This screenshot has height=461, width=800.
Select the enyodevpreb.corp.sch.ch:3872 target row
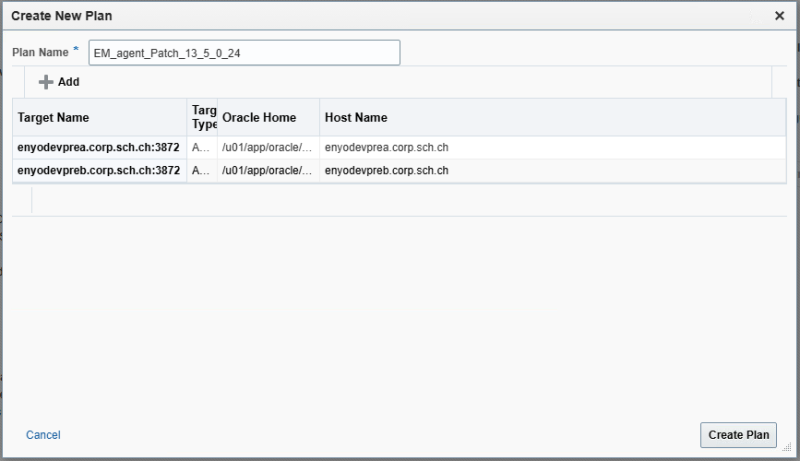click(99, 171)
